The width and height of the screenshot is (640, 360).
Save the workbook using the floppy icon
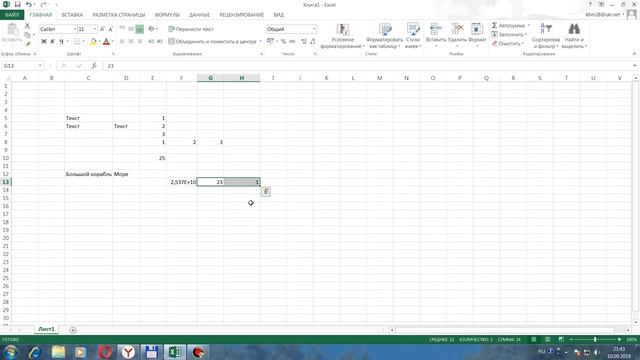(18, 4)
